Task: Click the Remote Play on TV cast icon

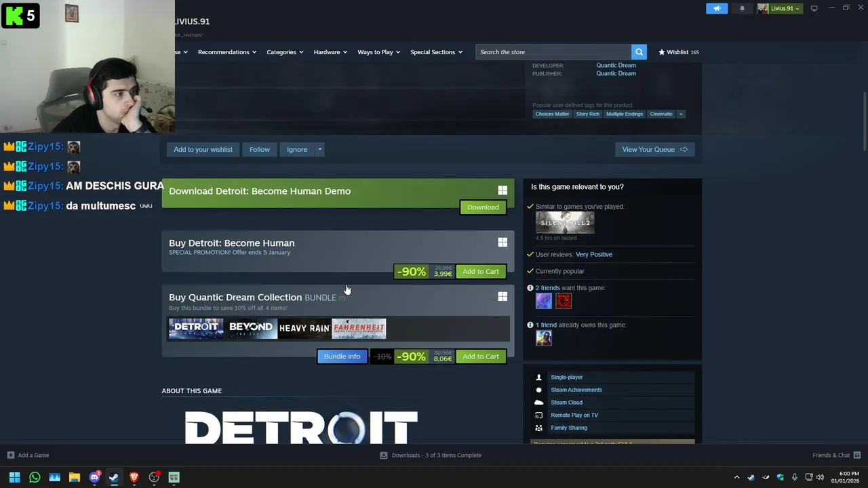Action: [x=539, y=415]
